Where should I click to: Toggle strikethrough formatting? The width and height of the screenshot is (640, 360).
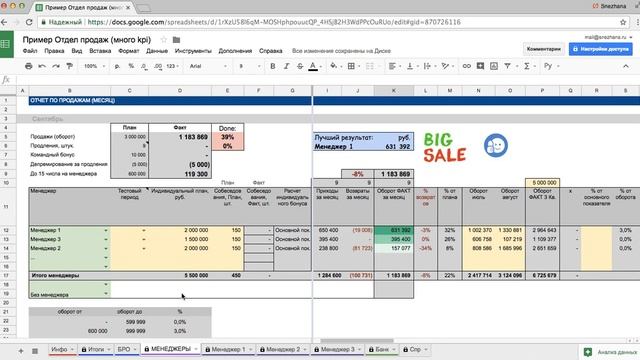pos(300,66)
